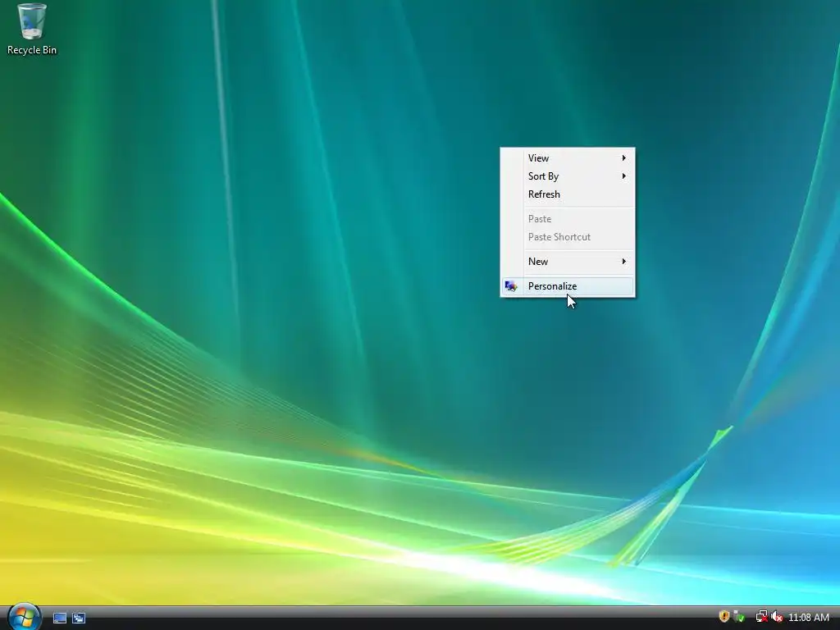Choose Personalize from the context menu
This screenshot has height=630, width=840.
pos(568,286)
